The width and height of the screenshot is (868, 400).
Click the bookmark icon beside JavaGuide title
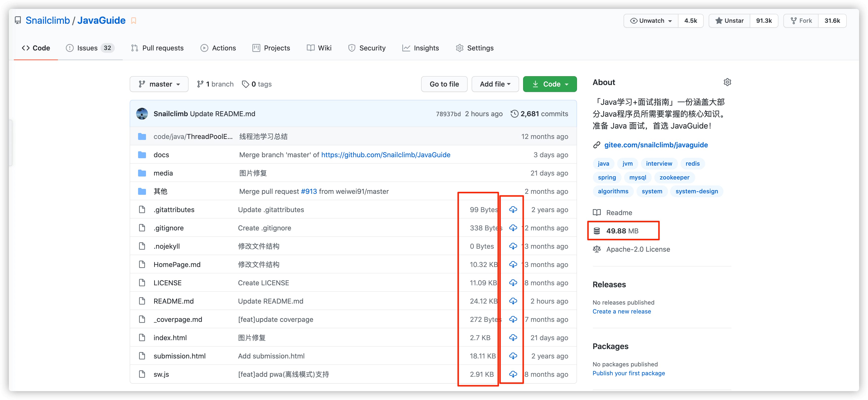point(133,21)
